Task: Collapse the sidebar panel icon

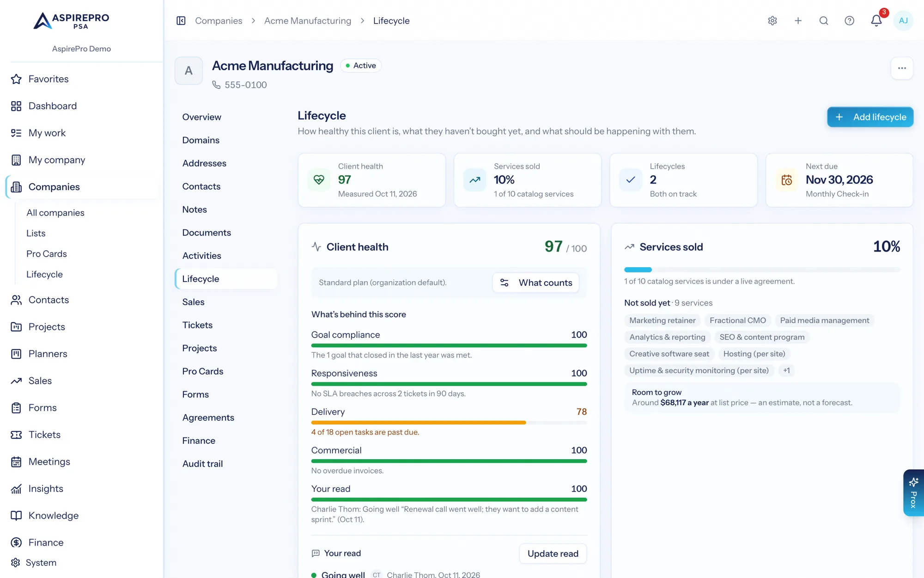Action: pyautogui.click(x=181, y=21)
